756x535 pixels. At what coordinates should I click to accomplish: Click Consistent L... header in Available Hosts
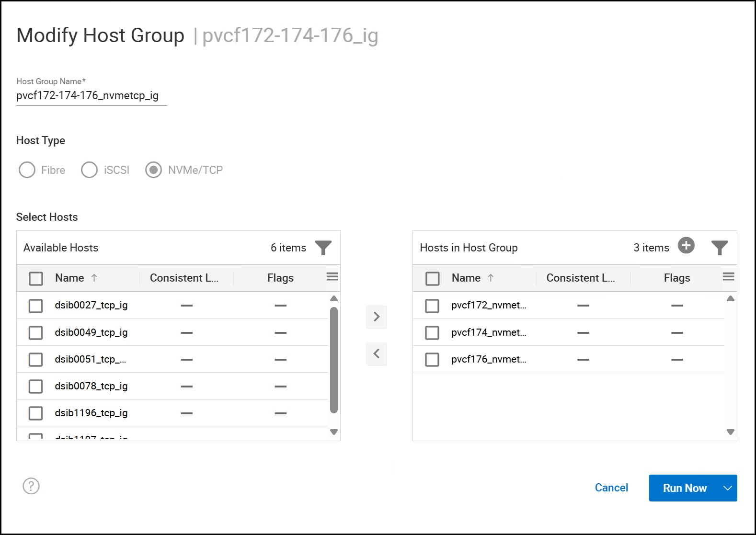184,278
